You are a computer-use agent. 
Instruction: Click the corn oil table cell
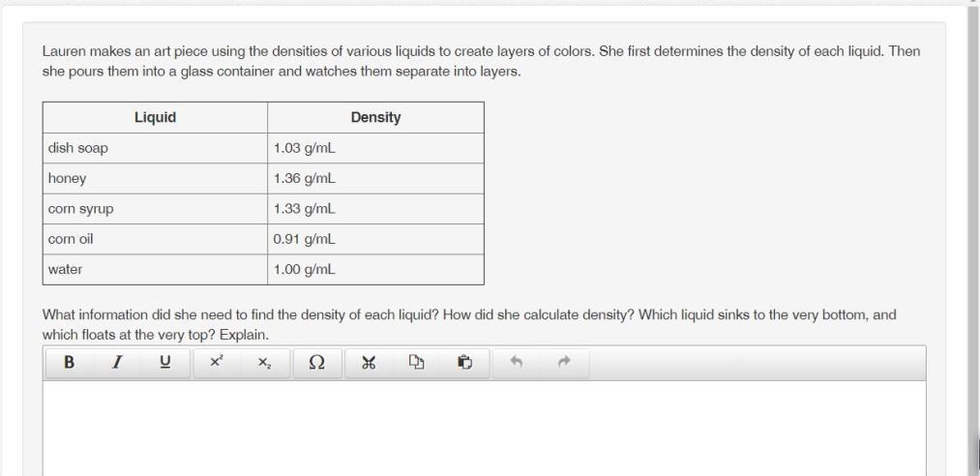point(155,239)
